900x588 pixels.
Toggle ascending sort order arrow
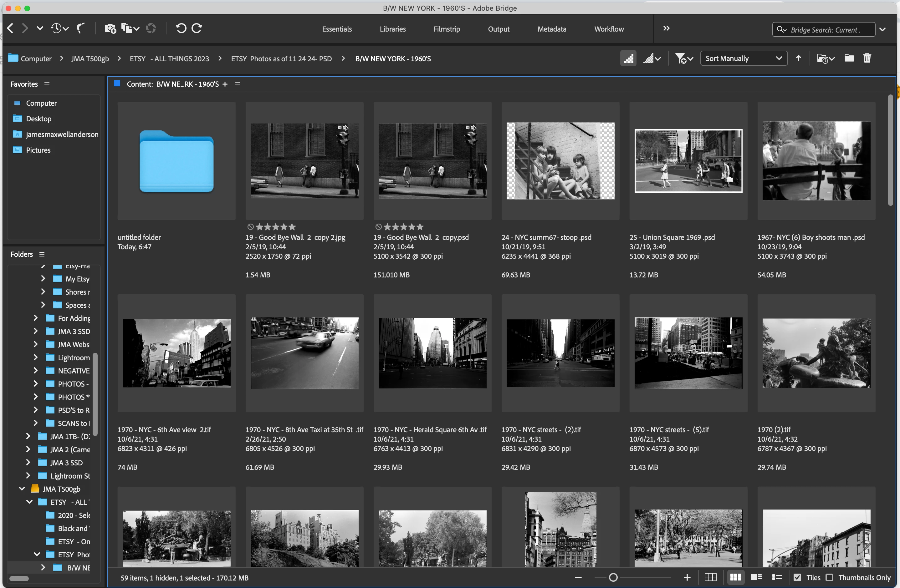click(x=798, y=58)
